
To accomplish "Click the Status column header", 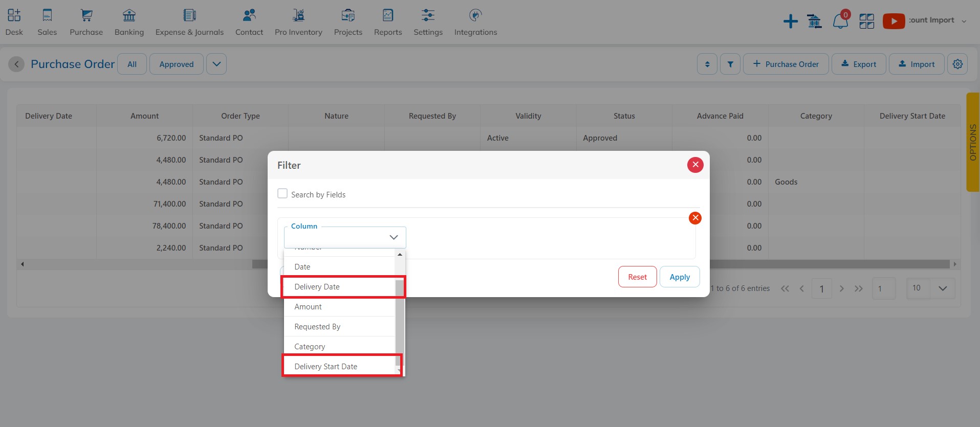I will (x=624, y=116).
